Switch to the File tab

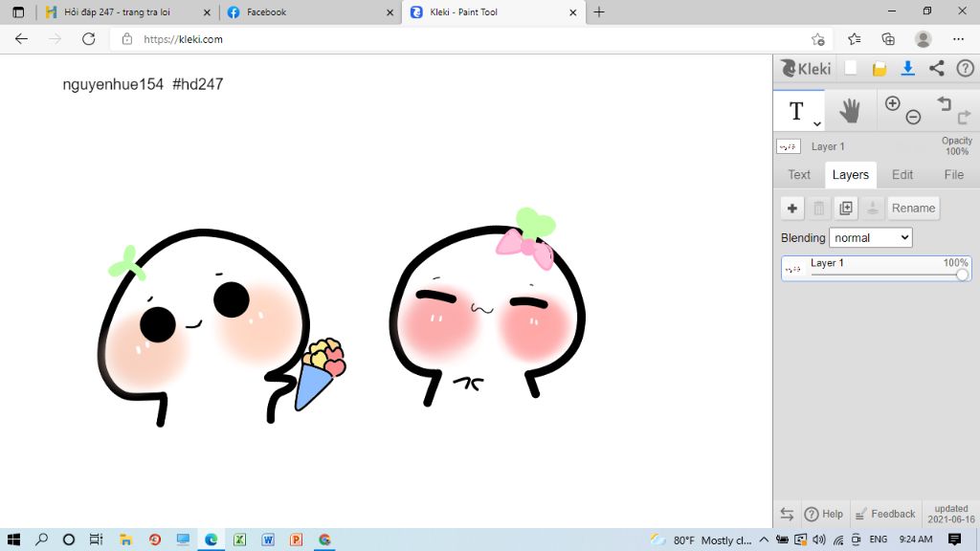pyautogui.click(x=954, y=175)
